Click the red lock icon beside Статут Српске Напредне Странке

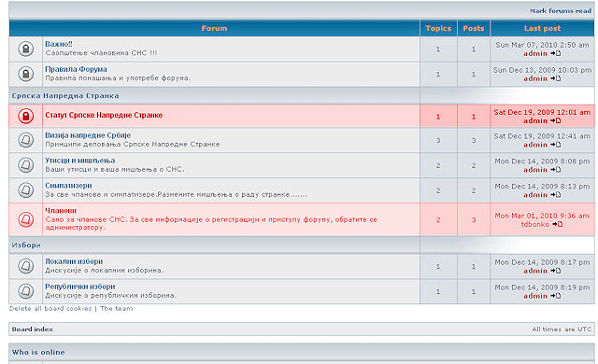(x=25, y=116)
